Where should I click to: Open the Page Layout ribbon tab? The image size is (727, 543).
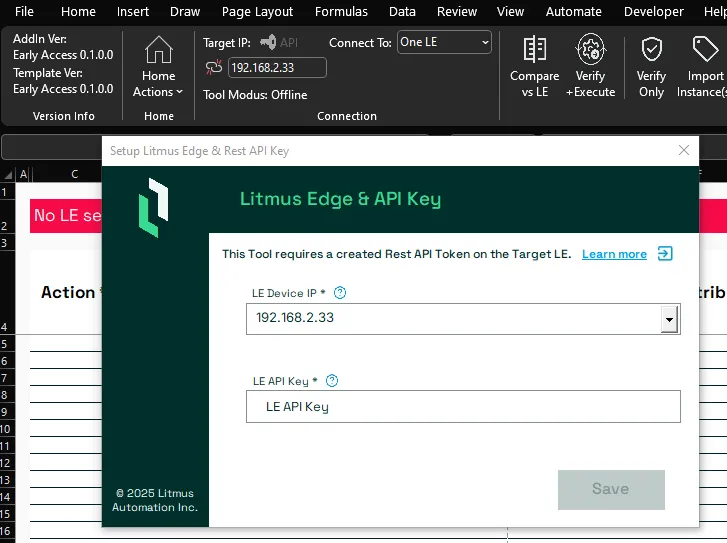pos(257,12)
